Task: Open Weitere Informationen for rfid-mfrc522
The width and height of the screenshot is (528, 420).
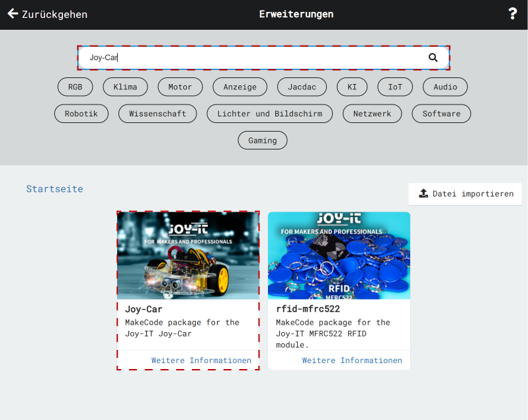Action: click(352, 360)
